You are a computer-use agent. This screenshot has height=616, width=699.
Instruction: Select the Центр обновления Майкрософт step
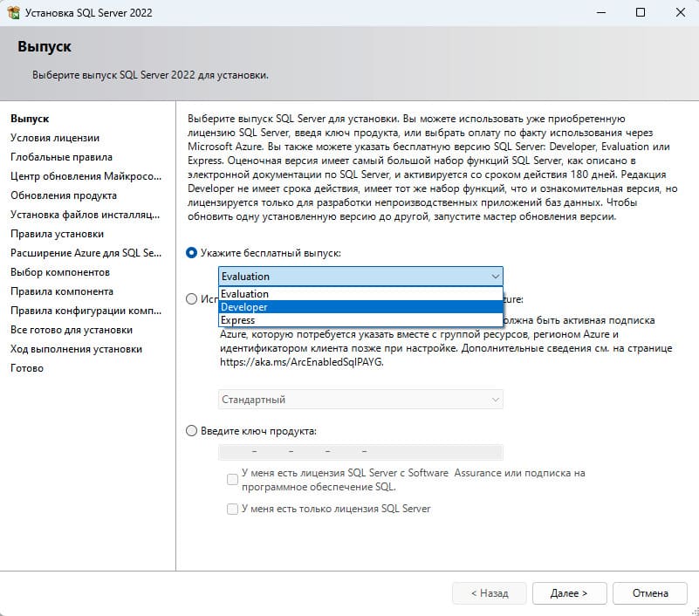coord(86,176)
